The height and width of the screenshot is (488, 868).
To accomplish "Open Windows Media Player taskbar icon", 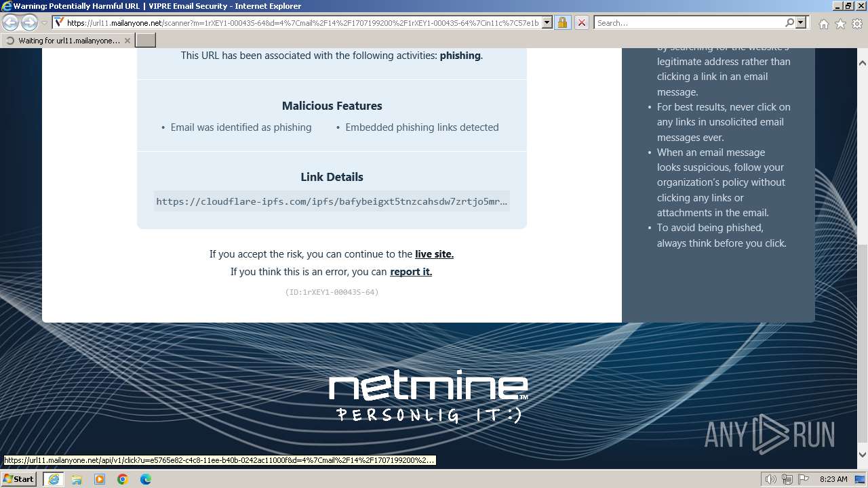I will (x=100, y=479).
